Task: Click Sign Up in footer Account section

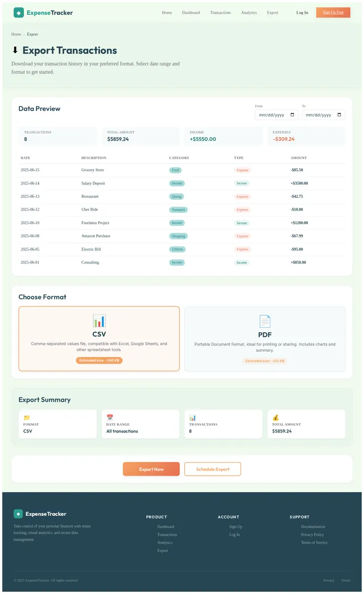Action: tap(235, 526)
